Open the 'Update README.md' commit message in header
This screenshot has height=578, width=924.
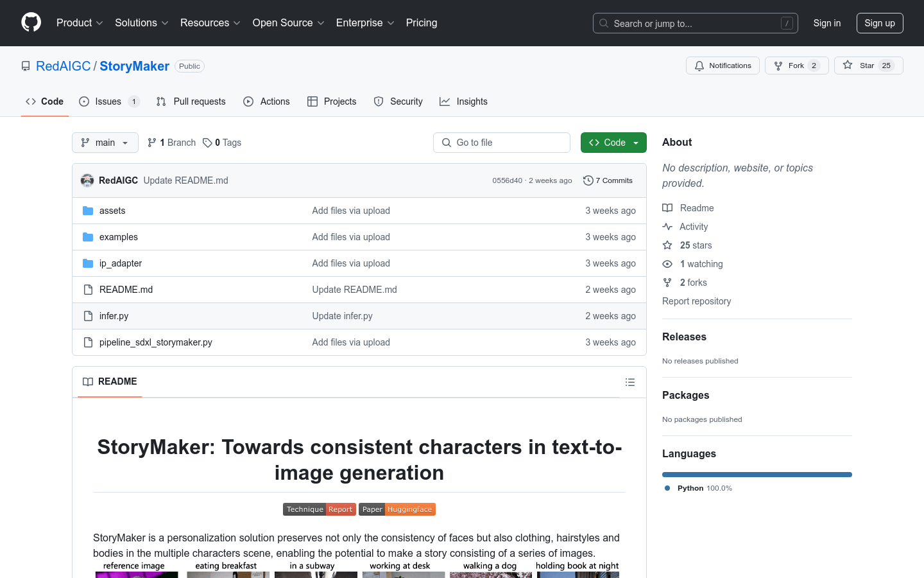[x=185, y=180]
